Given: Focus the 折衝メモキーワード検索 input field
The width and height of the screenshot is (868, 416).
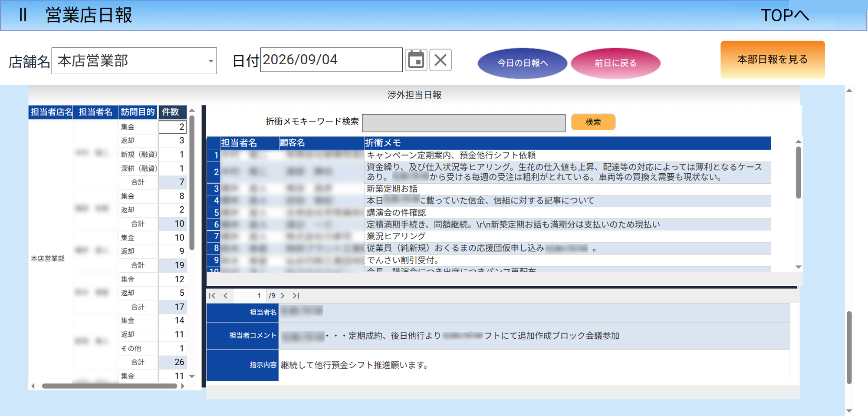Looking at the screenshot, I should (x=464, y=123).
